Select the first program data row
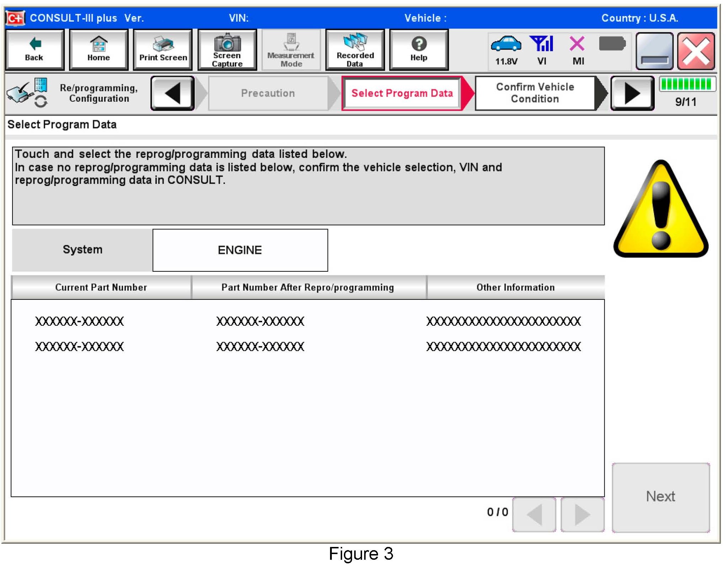 307,321
